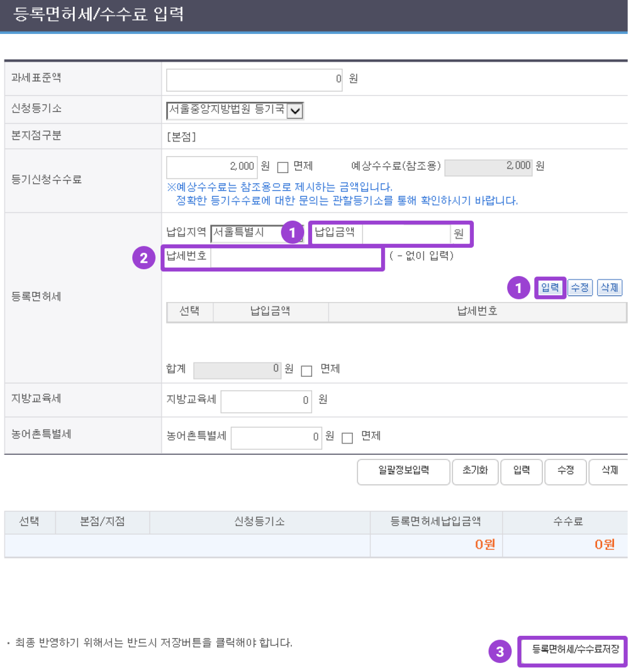
Task: Enable the 면제 checkbox next to 등기신청수수료
Action: point(283,167)
